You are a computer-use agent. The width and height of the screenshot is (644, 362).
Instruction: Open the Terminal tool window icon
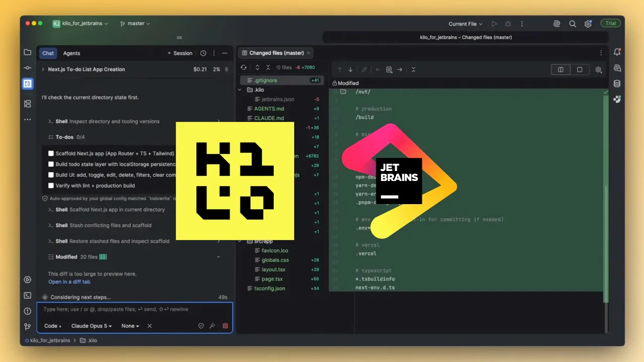pyautogui.click(x=28, y=295)
